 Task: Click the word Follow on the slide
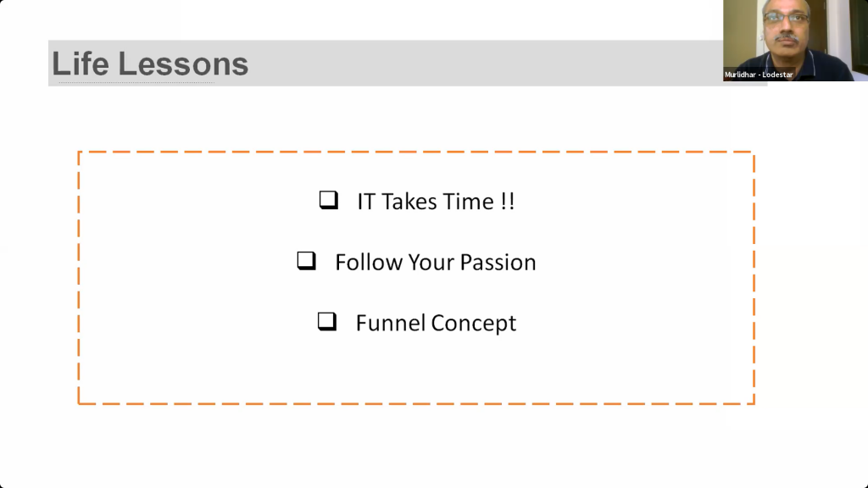(369, 263)
